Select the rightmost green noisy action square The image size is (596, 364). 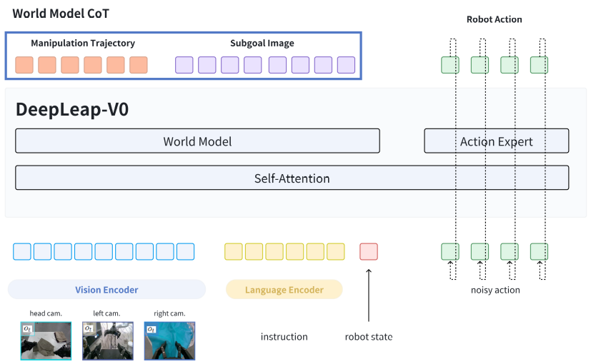(x=539, y=251)
